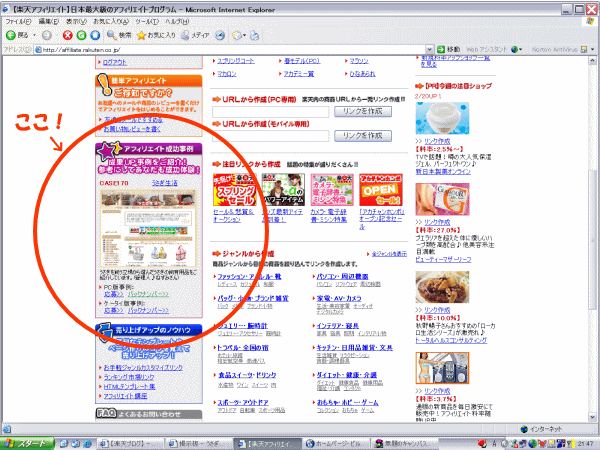Click the スポーツ・アウトドア genre link
The height and width of the screenshot is (450, 600).
(x=243, y=403)
